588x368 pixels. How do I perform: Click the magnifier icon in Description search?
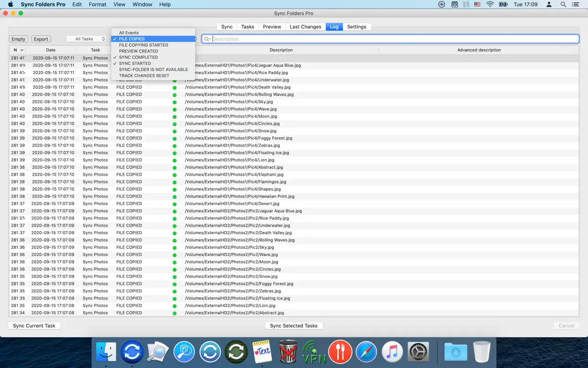[207, 39]
